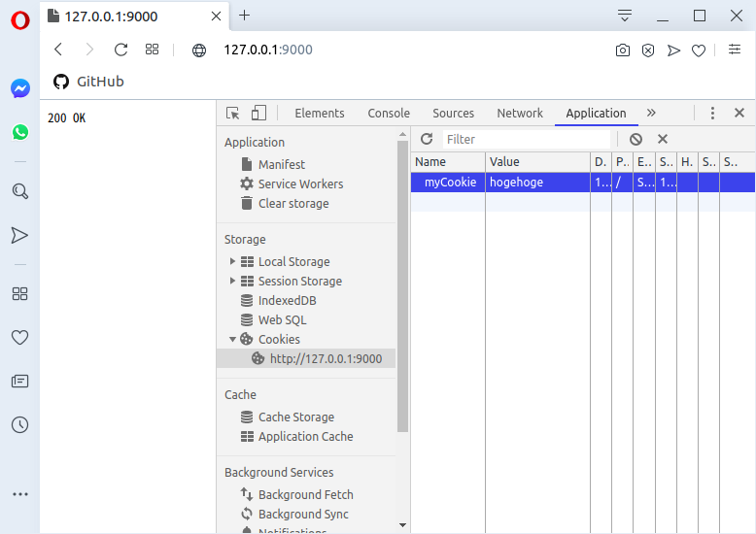This screenshot has height=534, width=756.
Task: Expand the Local Storage tree
Action: [232, 262]
